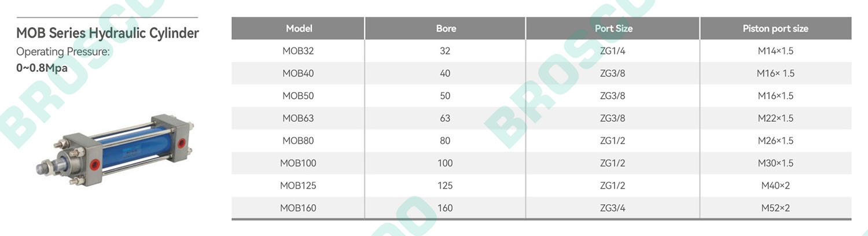
Task: Select the MOB125 model cell
Action: (298, 186)
